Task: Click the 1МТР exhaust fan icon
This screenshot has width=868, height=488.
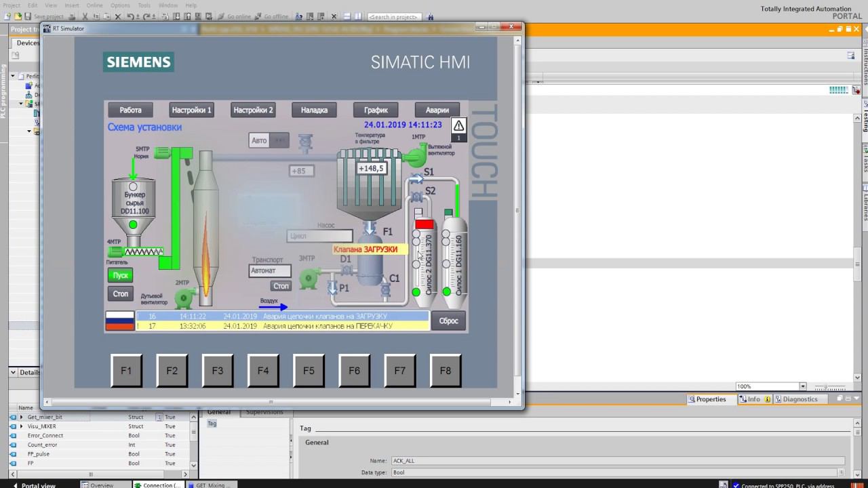Action: (x=414, y=156)
